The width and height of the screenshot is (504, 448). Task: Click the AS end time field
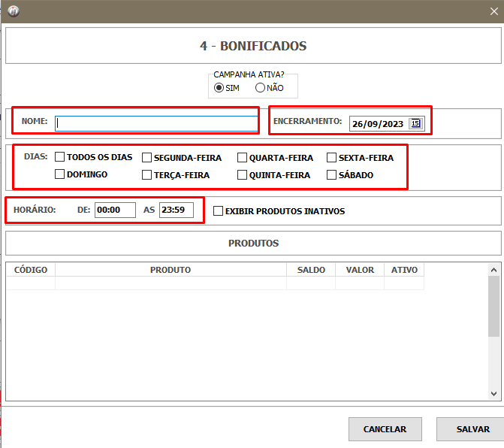click(176, 210)
